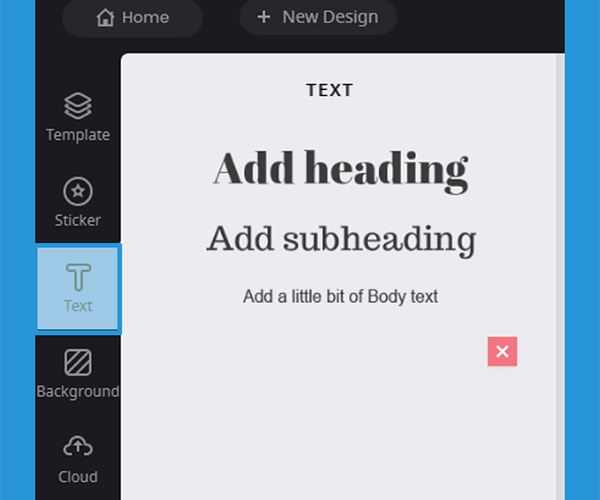Open the Template sidebar panel
The image size is (600, 500).
point(78,117)
